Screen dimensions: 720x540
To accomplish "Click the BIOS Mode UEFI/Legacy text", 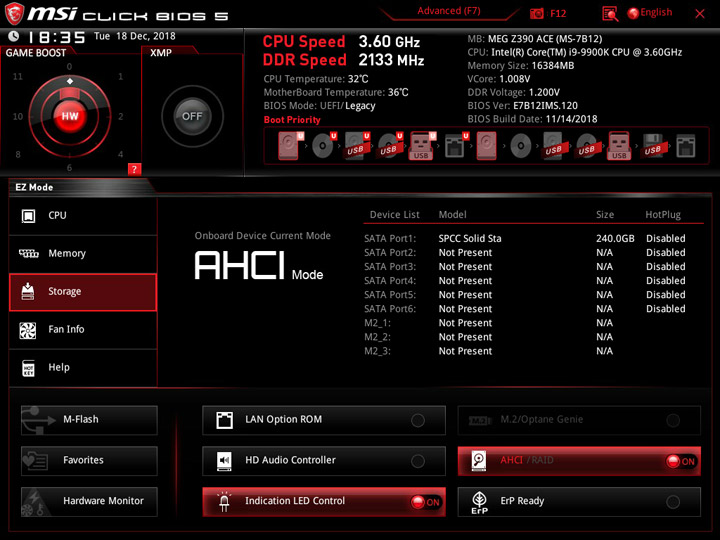I will point(319,106).
